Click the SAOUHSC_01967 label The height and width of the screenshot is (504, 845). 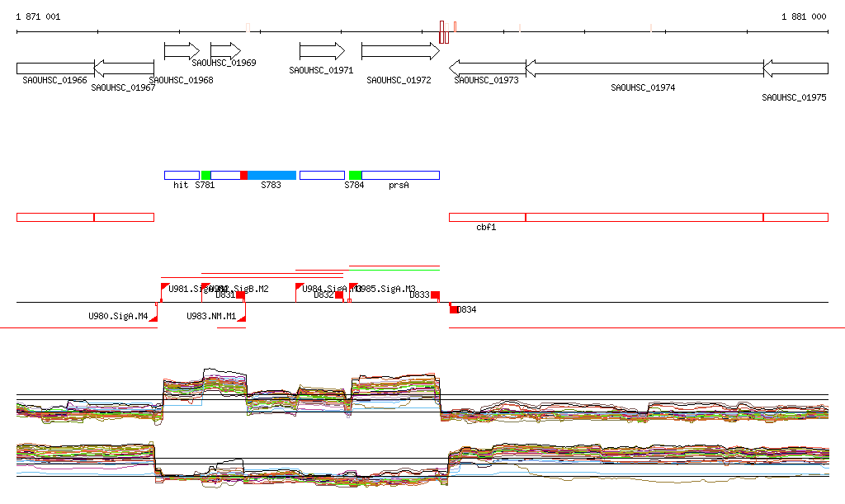click(123, 87)
